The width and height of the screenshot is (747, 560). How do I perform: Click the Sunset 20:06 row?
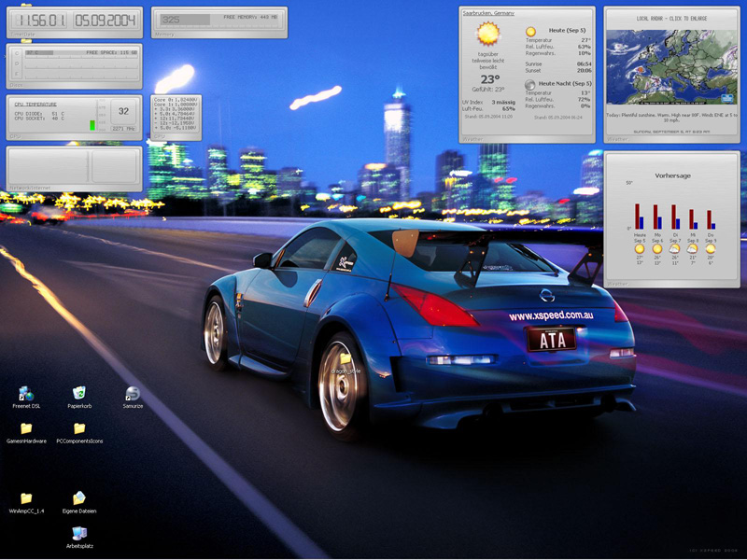tap(558, 71)
